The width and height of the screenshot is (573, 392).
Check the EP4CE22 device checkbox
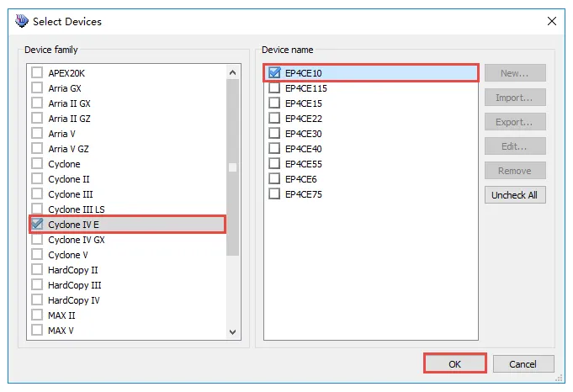(274, 118)
